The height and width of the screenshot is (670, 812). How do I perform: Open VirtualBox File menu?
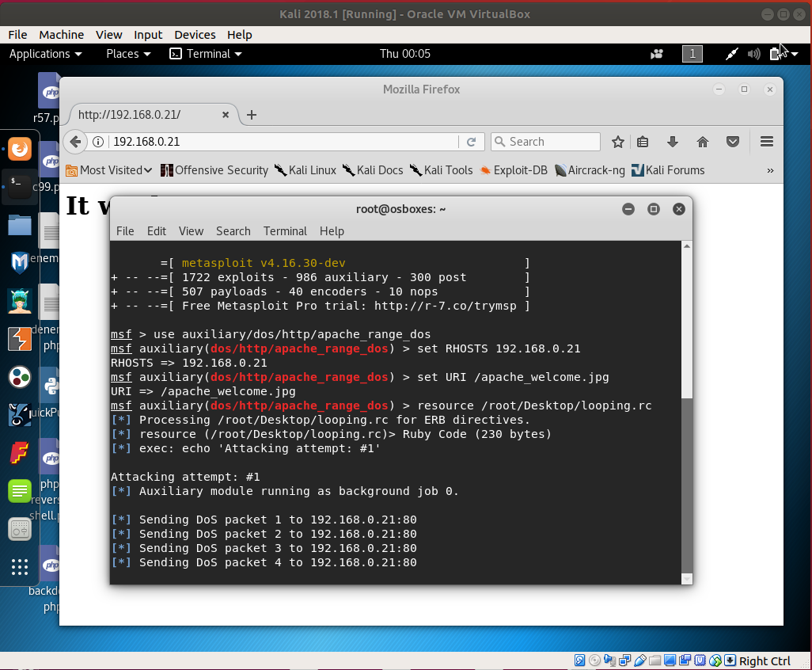[17, 35]
